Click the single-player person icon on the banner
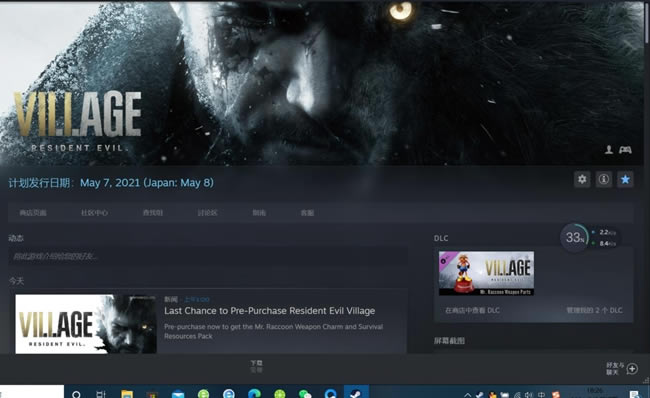Screen dimensions: 650x398 coord(609,149)
